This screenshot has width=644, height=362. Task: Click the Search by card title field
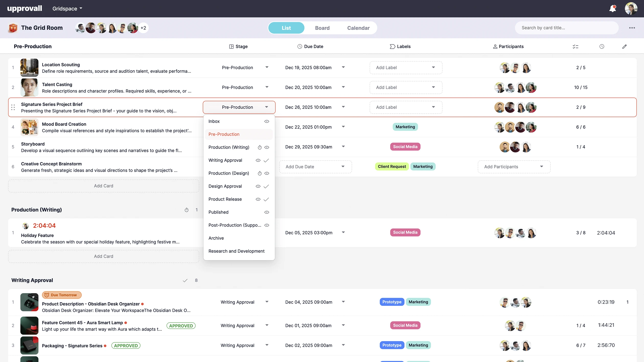[x=566, y=28]
